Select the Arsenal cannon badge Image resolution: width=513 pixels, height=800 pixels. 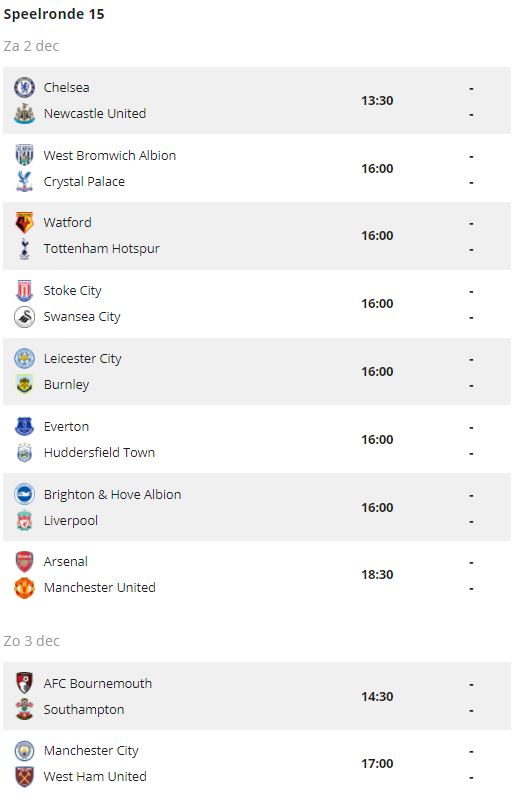click(x=24, y=561)
